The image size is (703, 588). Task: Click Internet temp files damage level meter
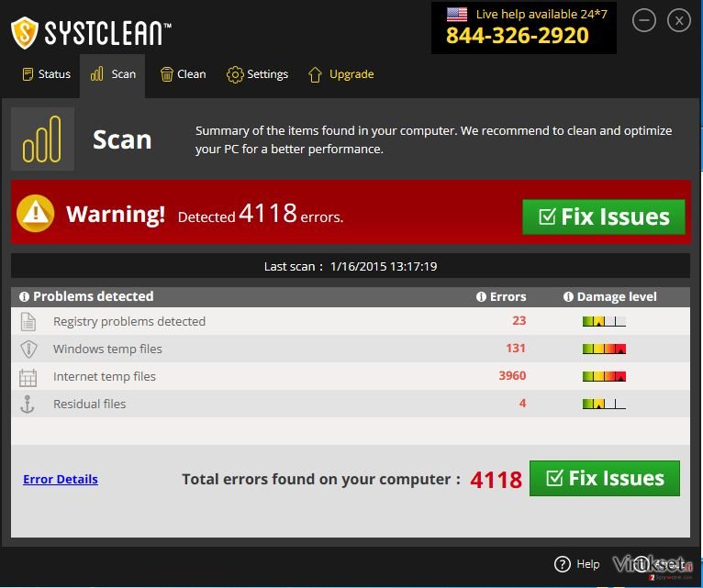tap(604, 376)
